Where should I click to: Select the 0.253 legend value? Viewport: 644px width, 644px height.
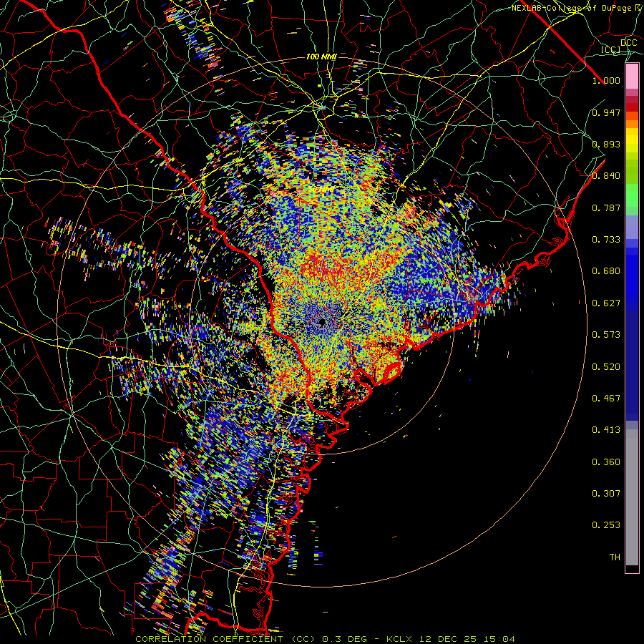click(x=606, y=525)
